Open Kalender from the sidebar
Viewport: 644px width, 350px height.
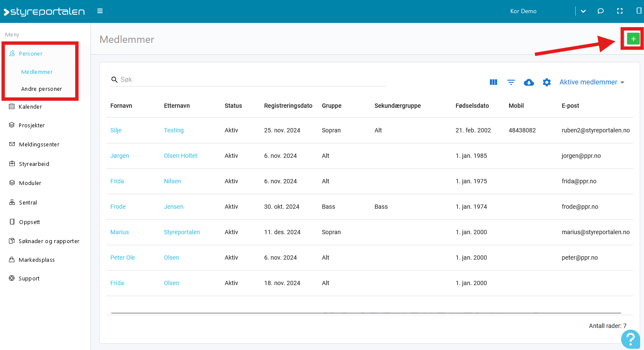tap(30, 107)
